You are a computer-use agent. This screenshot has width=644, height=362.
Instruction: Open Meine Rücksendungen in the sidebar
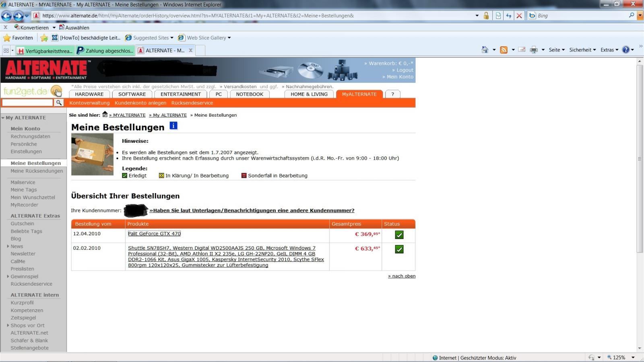[37, 171]
